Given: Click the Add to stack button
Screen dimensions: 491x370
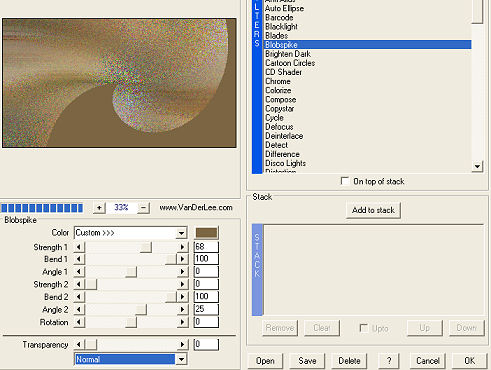Looking at the screenshot, I should pos(373,210).
